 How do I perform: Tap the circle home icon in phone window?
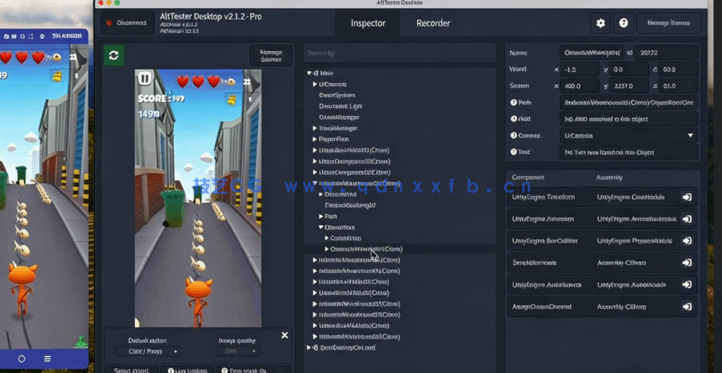(22, 359)
